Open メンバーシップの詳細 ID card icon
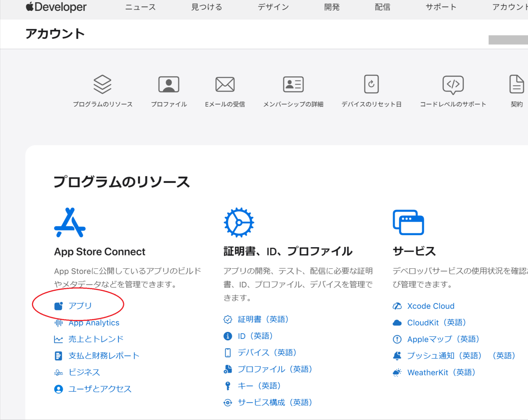Viewport: 528px width, 420px height. point(293,84)
